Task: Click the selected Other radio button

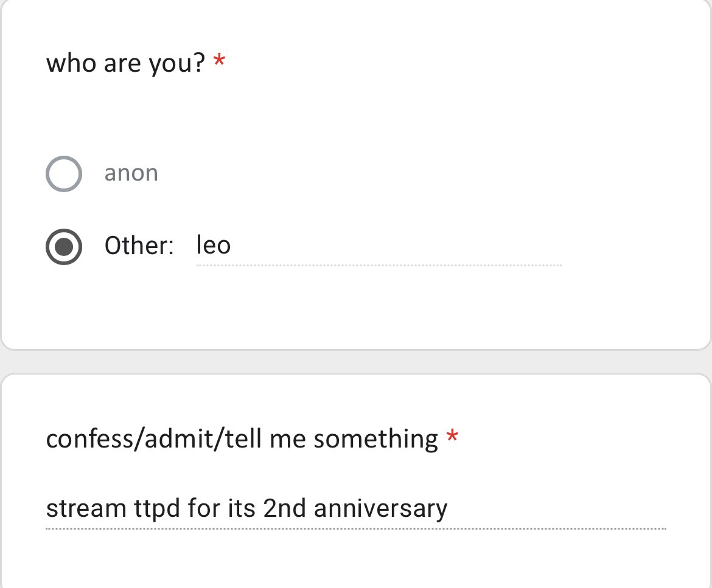Action: [x=64, y=246]
